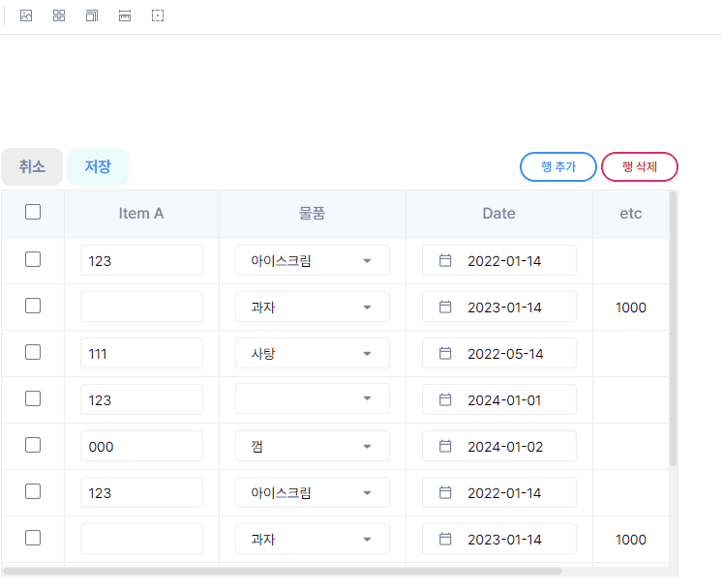
Task: Click the 행 삭제 button
Action: point(640,166)
